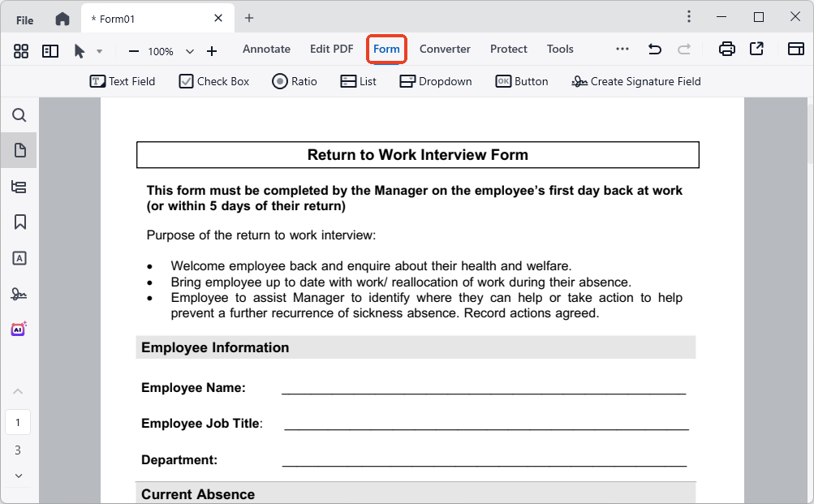Image resolution: width=814 pixels, height=504 pixels.
Task: Toggle the split view panel
Action: pyautogui.click(x=50, y=50)
